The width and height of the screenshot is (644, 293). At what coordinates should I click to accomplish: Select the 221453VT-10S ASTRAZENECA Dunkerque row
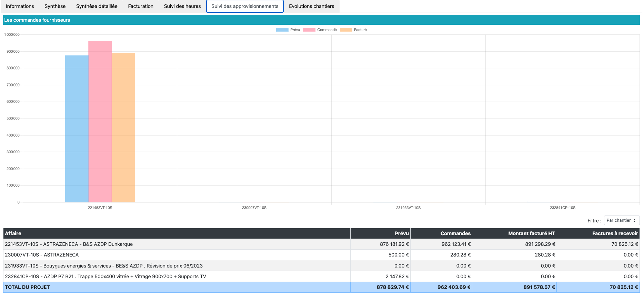[69, 244]
